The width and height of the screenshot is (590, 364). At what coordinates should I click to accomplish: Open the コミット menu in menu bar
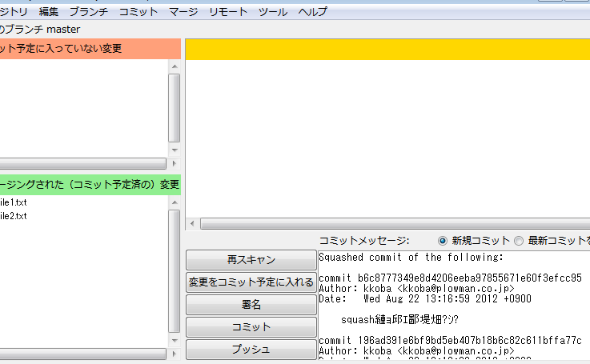[x=138, y=12]
